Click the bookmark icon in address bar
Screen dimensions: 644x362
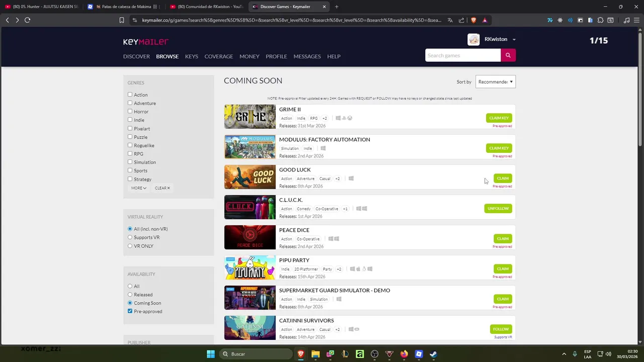click(122, 20)
